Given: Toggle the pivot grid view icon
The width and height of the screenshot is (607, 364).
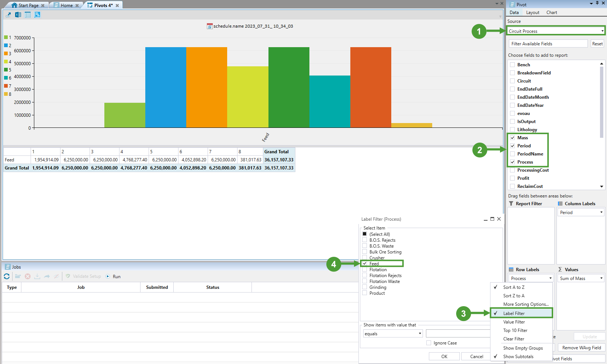Looking at the screenshot, I should (x=28, y=15).
